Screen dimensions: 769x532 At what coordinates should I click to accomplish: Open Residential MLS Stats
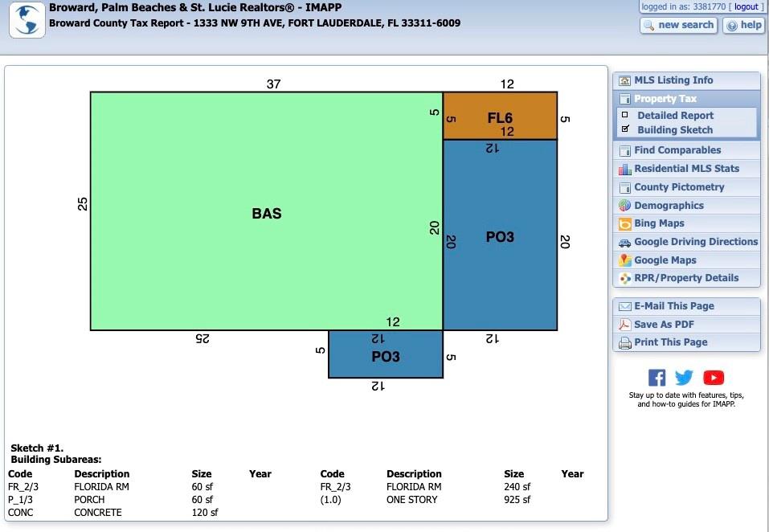685,169
